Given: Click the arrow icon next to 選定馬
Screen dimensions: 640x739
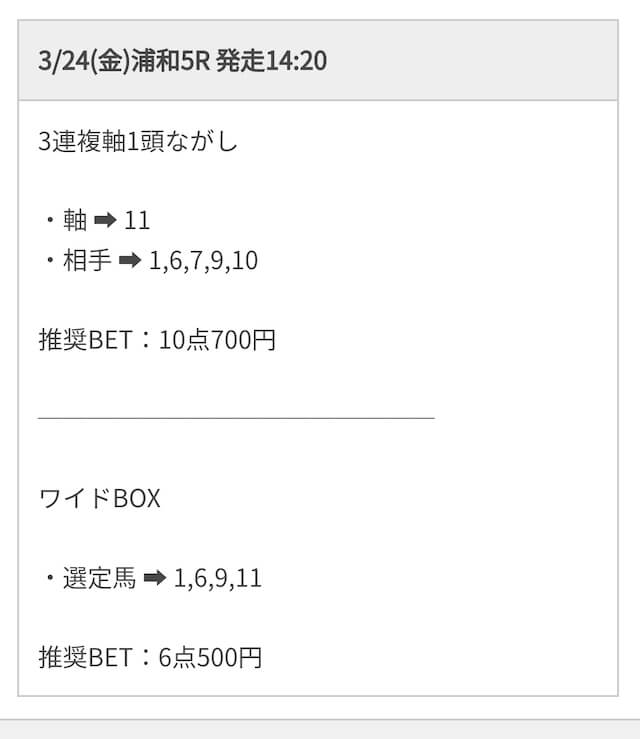Looking at the screenshot, I should [155, 577].
